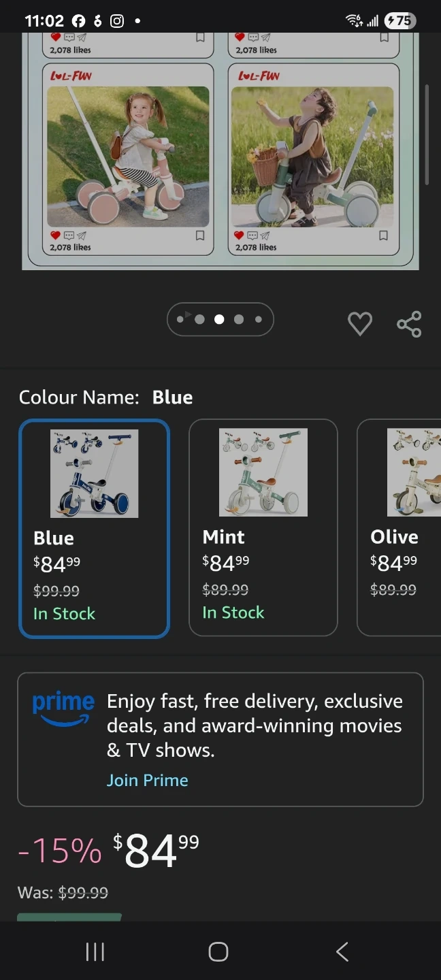Open the product photo of girl on pink tricycle

(128, 157)
